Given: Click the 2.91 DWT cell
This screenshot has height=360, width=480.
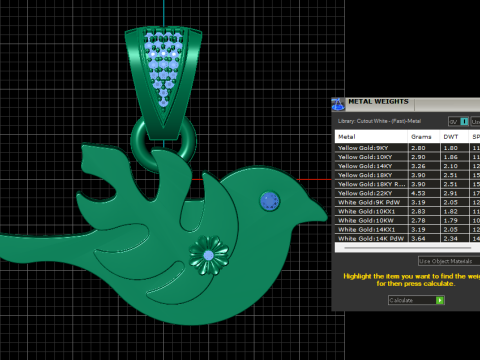Looking at the screenshot, I should point(454,193).
